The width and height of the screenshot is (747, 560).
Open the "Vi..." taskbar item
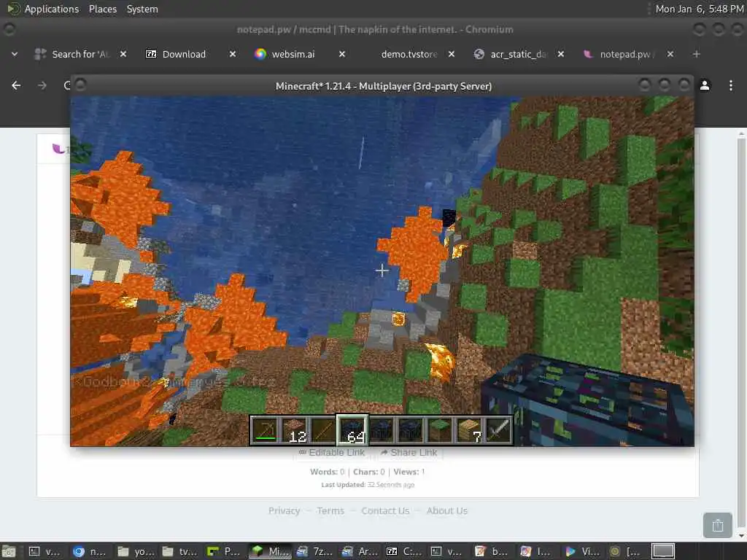(583, 551)
